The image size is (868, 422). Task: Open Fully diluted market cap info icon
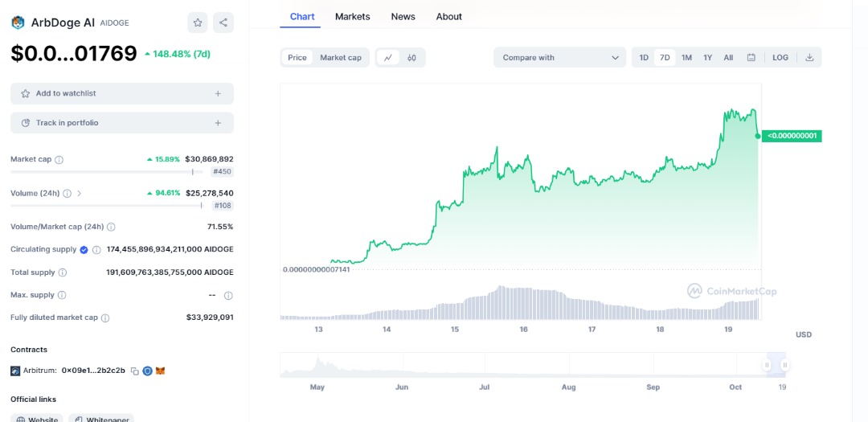105,318
